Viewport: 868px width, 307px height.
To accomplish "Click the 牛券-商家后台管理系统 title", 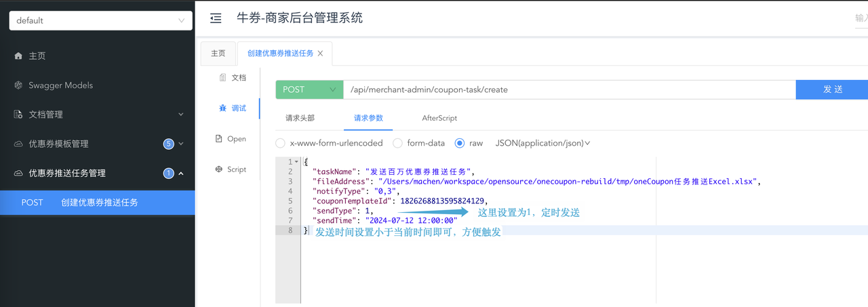I will (x=300, y=18).
